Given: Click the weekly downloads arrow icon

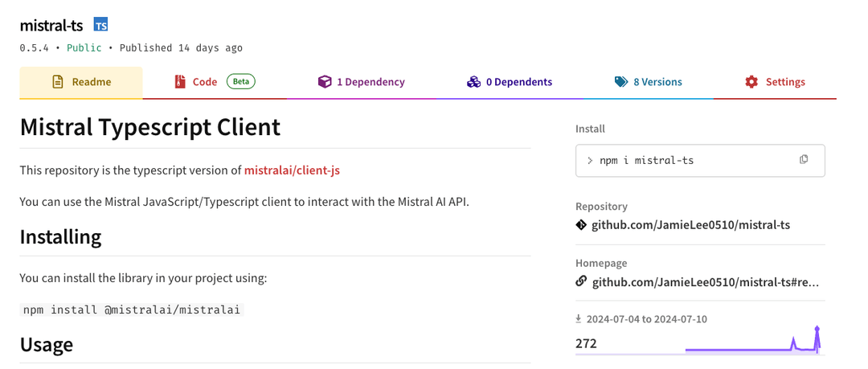Looking at the screenshot, I should point(579,319).
